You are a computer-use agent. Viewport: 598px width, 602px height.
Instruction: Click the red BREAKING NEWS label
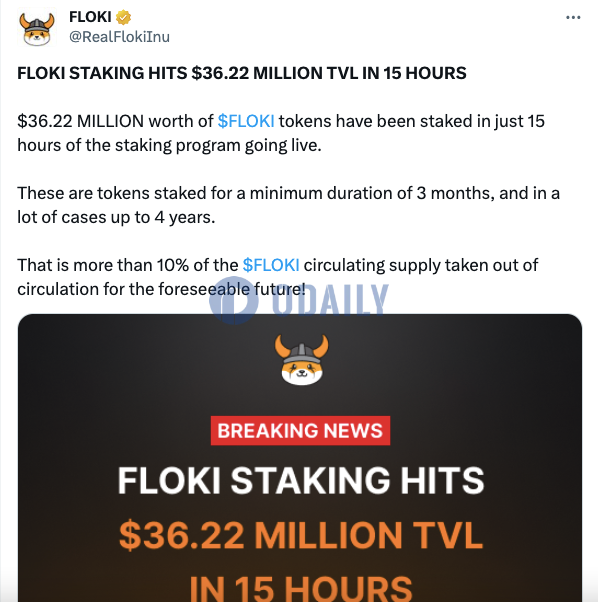pos(300,430)
